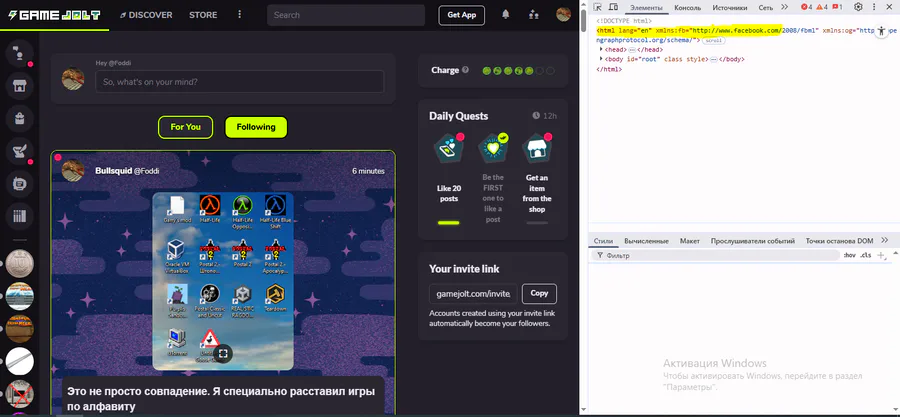
Task: Switch to Прослушиватели событий pane tab
Action: tap(752, 241)
